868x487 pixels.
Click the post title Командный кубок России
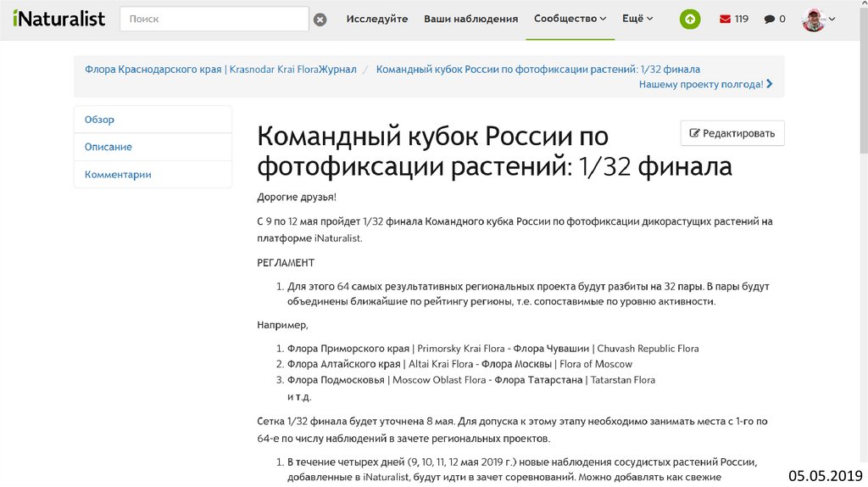494,151
